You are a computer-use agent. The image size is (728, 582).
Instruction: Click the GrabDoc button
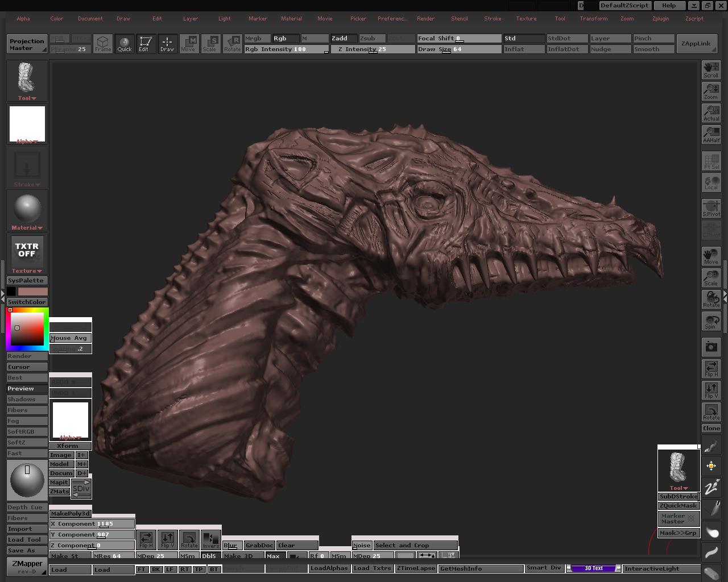[x=259, y=546]
